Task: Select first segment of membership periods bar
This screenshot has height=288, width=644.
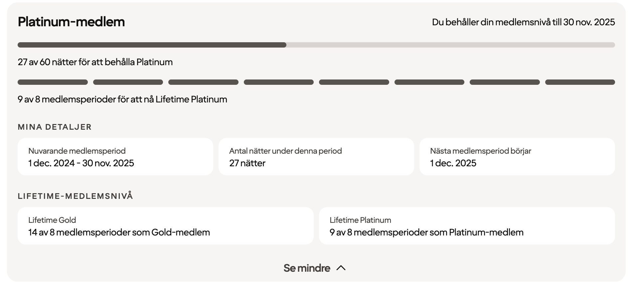Action: point(53,82)
